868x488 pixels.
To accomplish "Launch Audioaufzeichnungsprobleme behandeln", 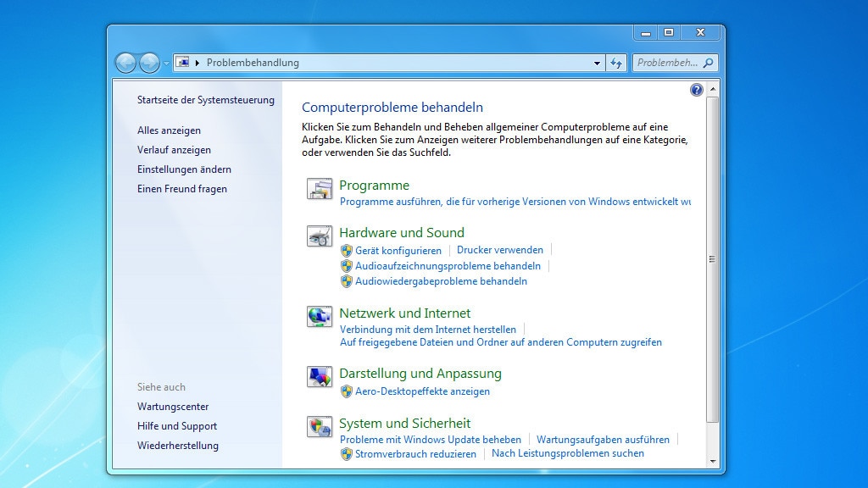I will 448,266.
